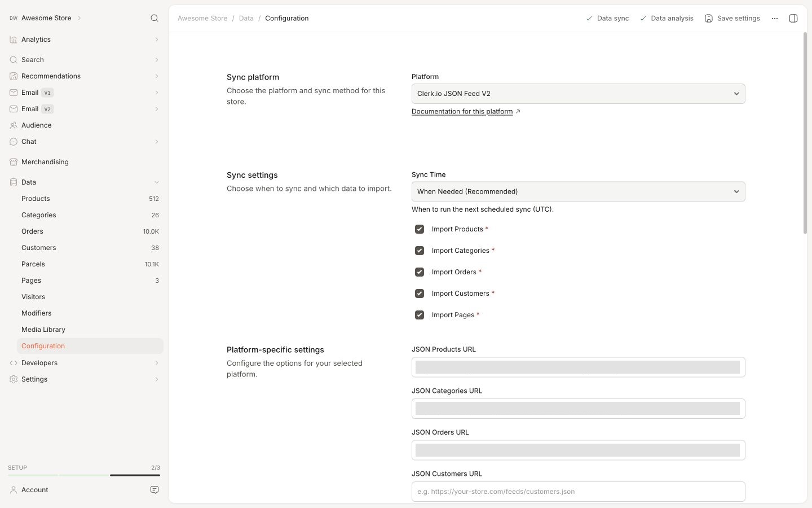Uncheck the Import Categories checkbox

pyautogui.click(x=420, y=251)
